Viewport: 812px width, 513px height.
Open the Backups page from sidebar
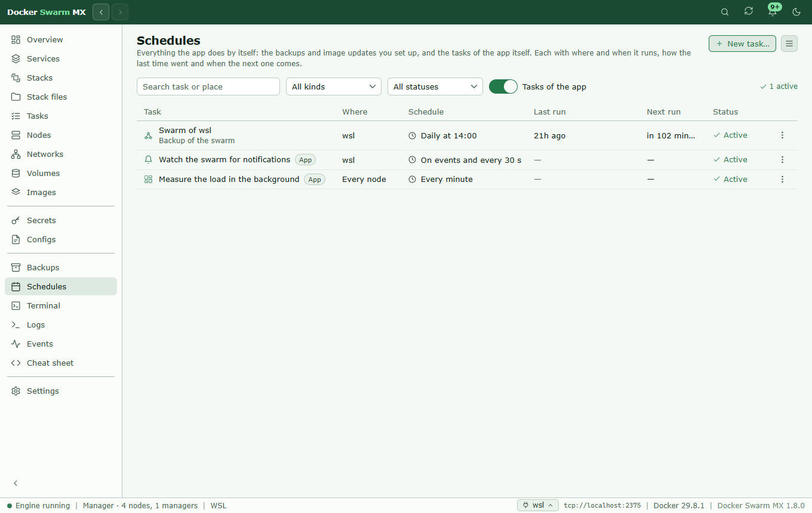click(61, 267)
